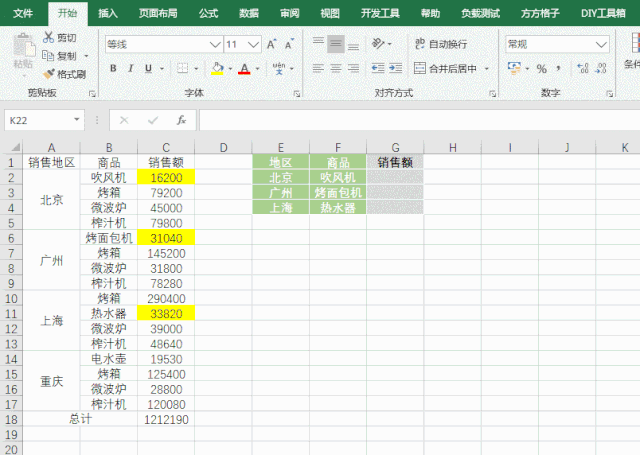Open the Developer (开发工具) tab
This screenshot has width=640, height=455.
coord(380,13)
